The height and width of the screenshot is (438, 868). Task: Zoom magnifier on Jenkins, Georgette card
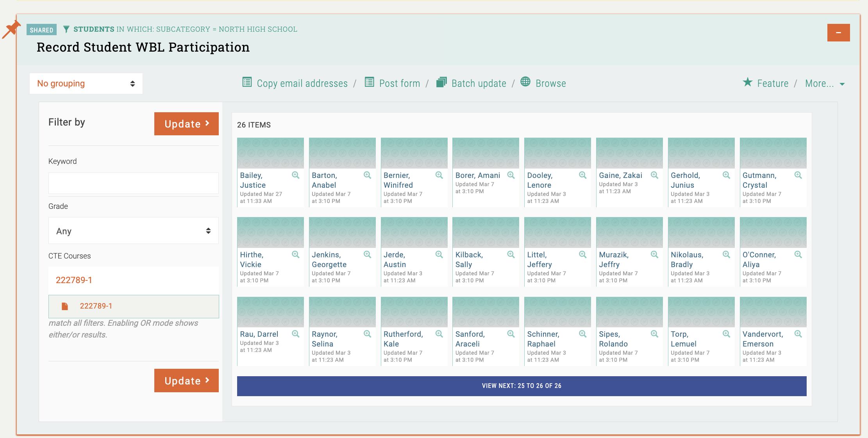point(368,255)
